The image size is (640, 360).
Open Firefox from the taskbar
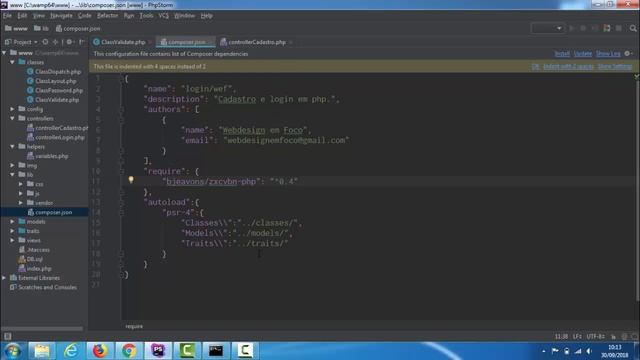(x=100, y=351)
